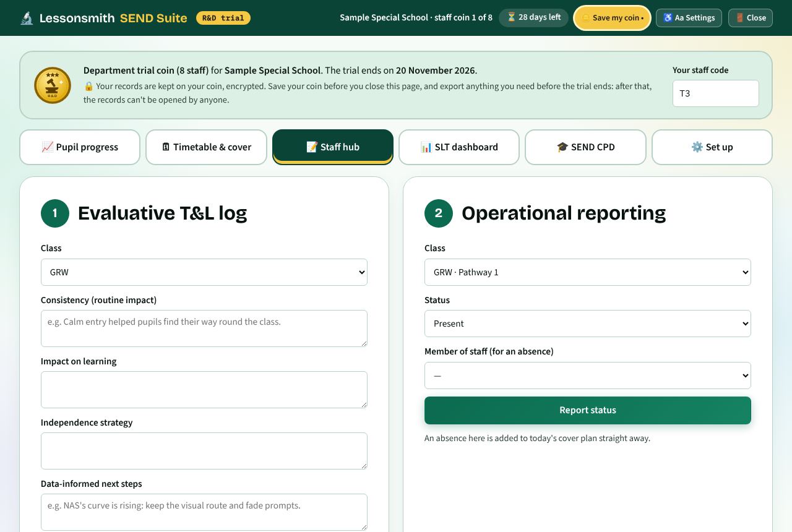Select the Staff hub tab
This screenshot has height=532, width=792.
click(333, 147)
